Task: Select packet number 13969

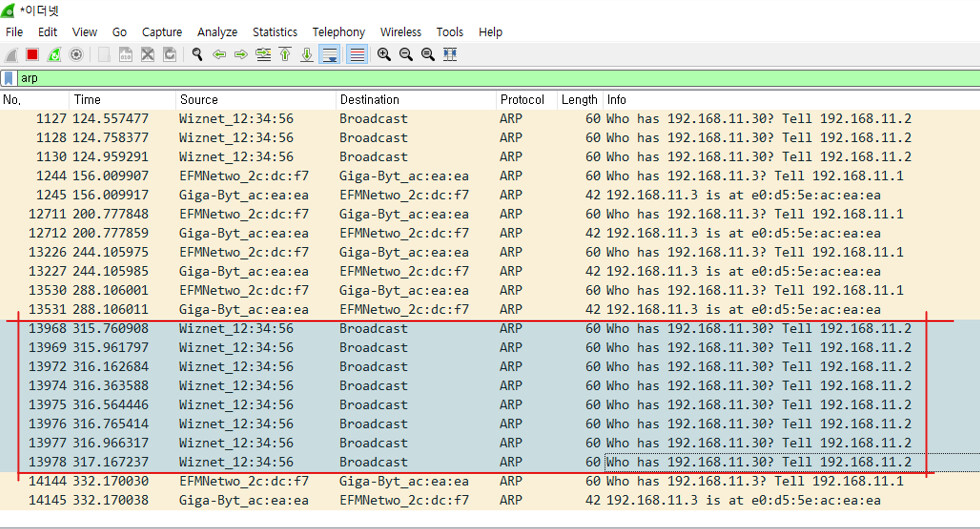Action: [490, 347]
